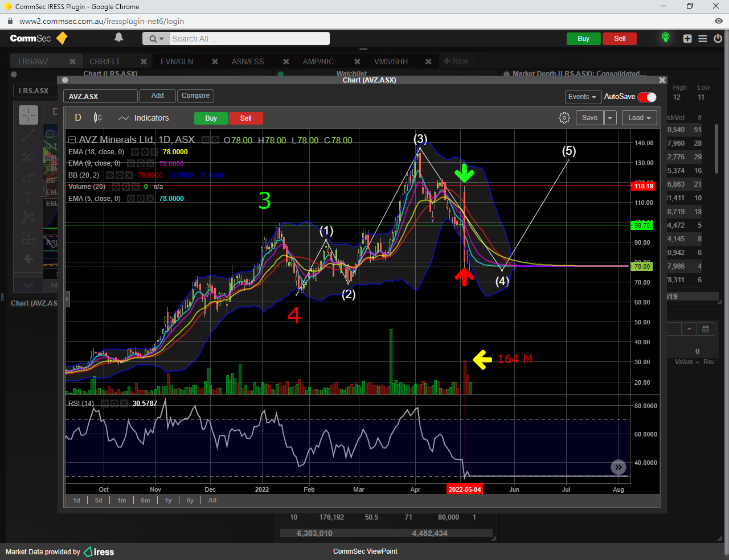The width and height of the screenshot is (729, 560).
Task: Open settings gear for EMA (18, close, 0)
Action: point(145,152)
